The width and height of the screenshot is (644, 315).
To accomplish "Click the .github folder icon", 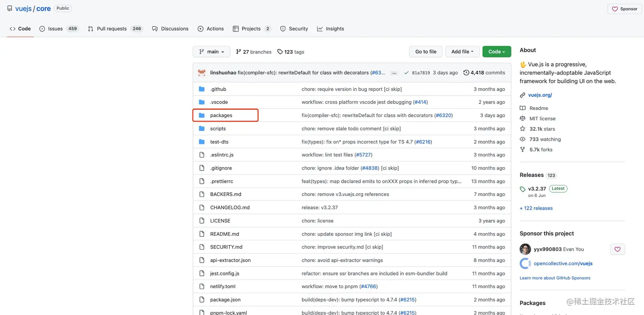I will 202,89.
